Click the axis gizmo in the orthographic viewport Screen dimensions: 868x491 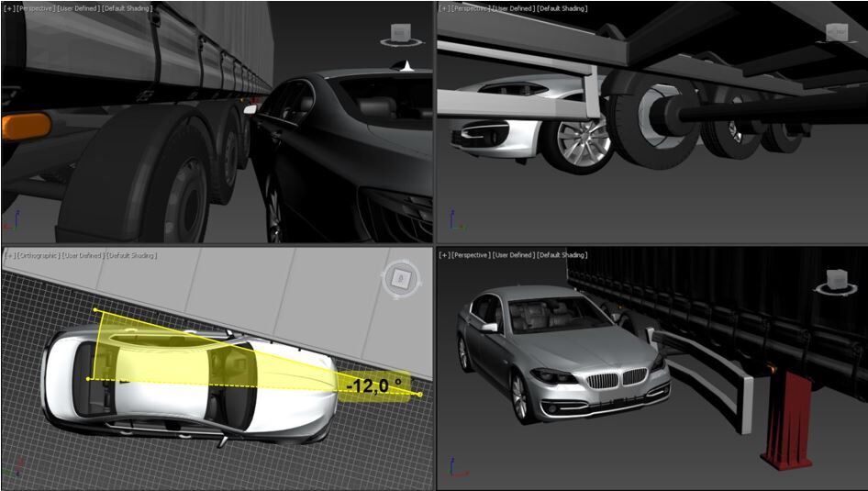[x=13, y=468]
